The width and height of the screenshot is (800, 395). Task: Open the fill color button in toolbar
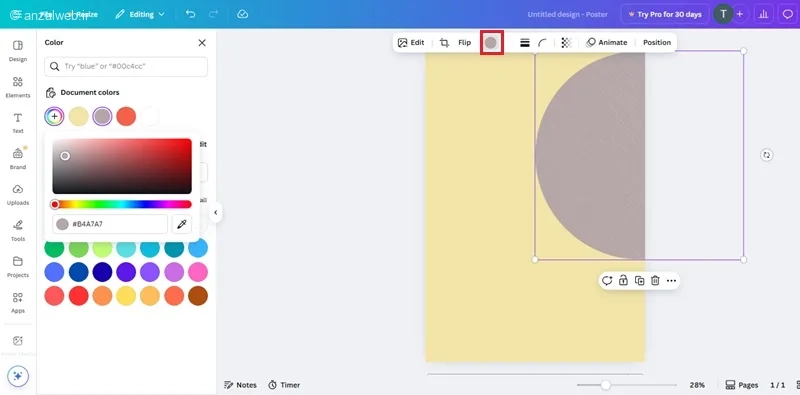(x=491, y=43)
